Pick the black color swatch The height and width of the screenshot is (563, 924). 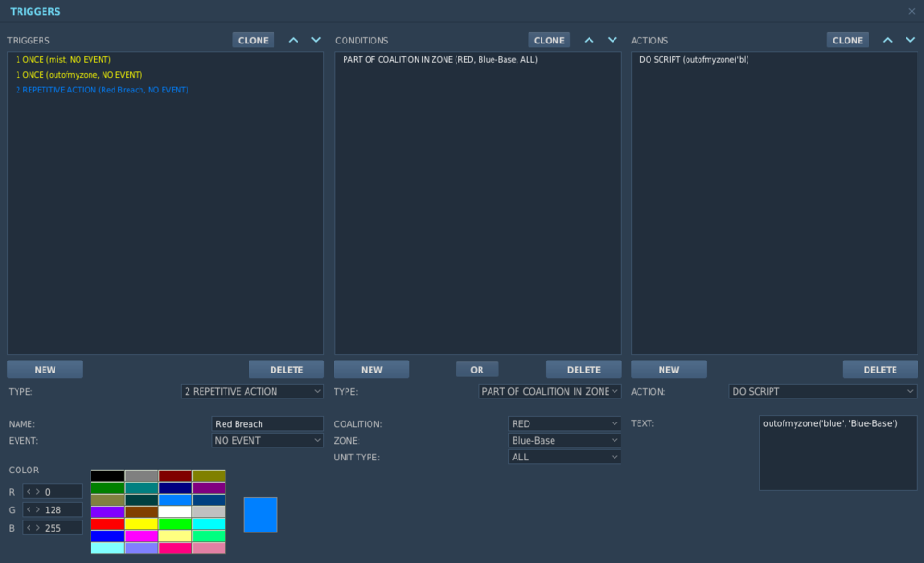point(107,476)
